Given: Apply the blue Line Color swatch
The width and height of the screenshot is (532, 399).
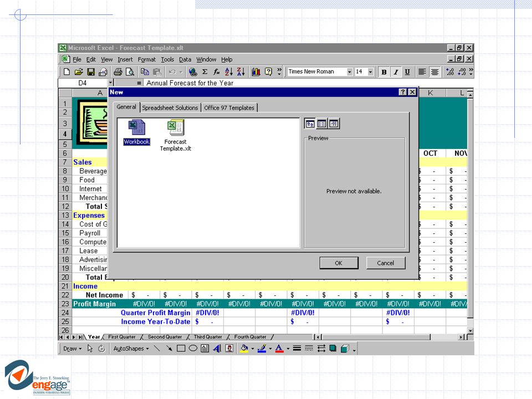Looking at the screenshot, I should coord(262,349).
